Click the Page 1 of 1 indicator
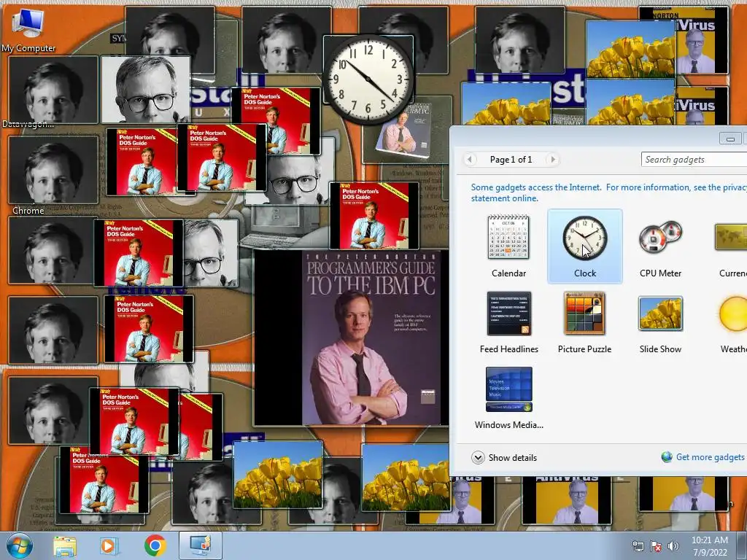 tap(511, 160)
